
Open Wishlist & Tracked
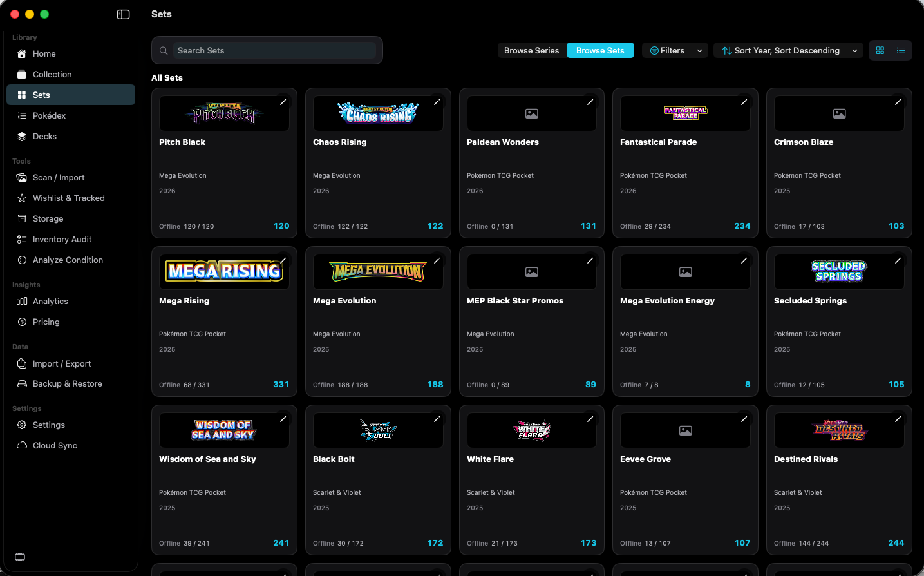(x=71, y=198)
